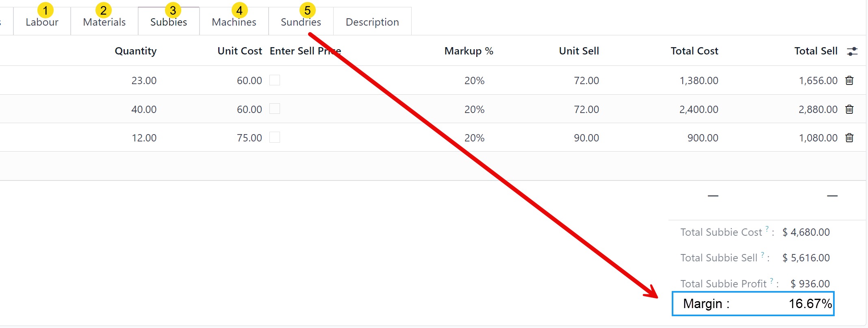Go to the Machines tab
Screen dimensions: 868x328
[234, 22]
